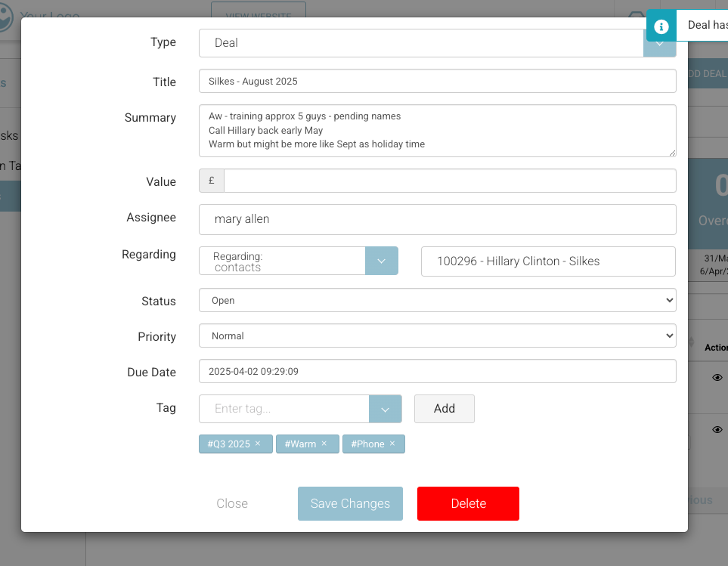Viewport: 728px width, 566px height.
Task: Remove the #Q3 2025 tag
Action: point(258,444)
